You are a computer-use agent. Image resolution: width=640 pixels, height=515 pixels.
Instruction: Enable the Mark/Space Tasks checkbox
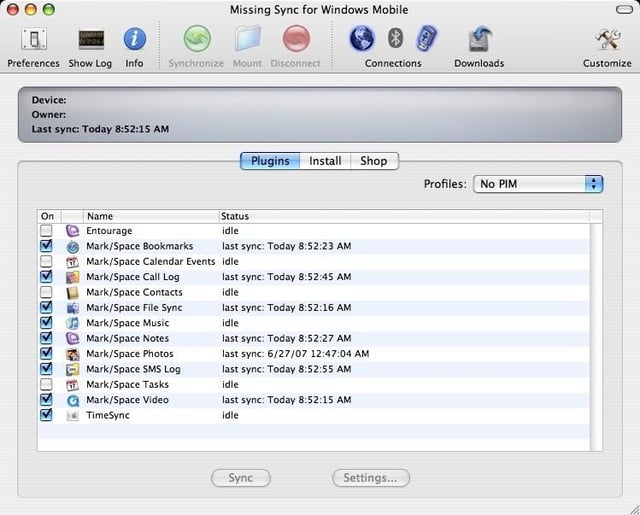pos(46,384)
